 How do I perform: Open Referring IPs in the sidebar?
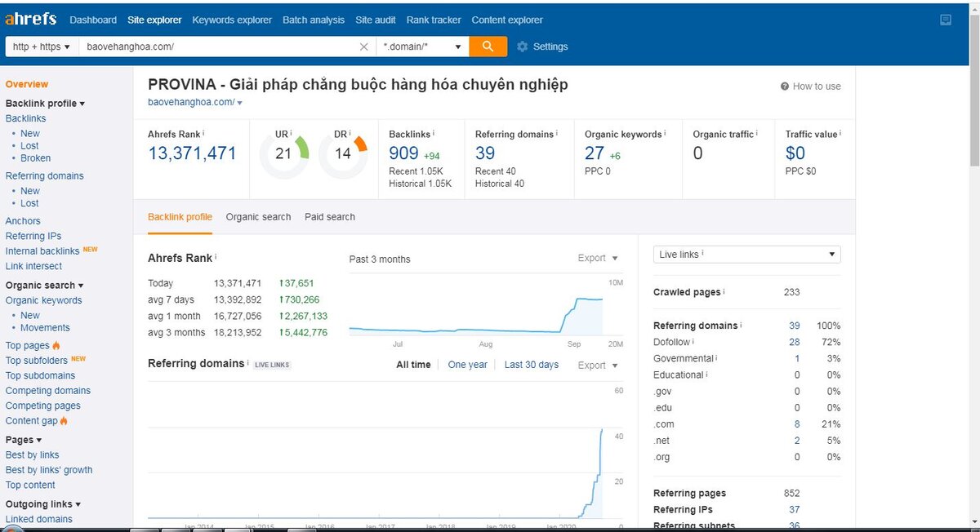click(33, 237)
